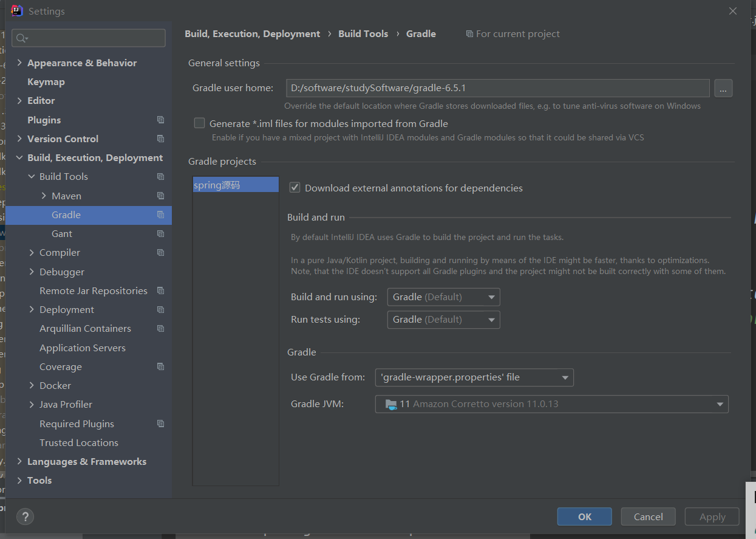Expand Appearance & Behavior section

pos(19,63)
